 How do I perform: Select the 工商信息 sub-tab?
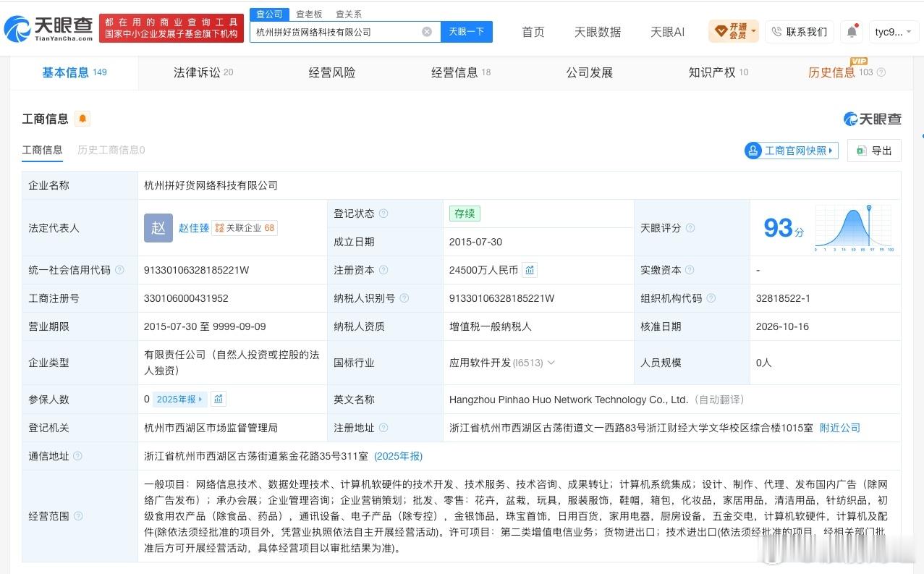42,150
